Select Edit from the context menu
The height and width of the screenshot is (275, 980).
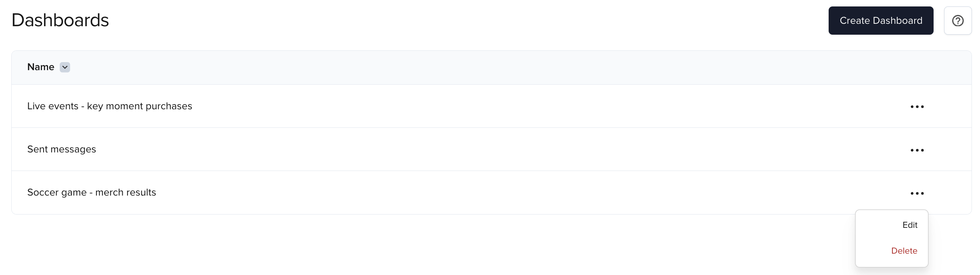click(x=910, y=225)
